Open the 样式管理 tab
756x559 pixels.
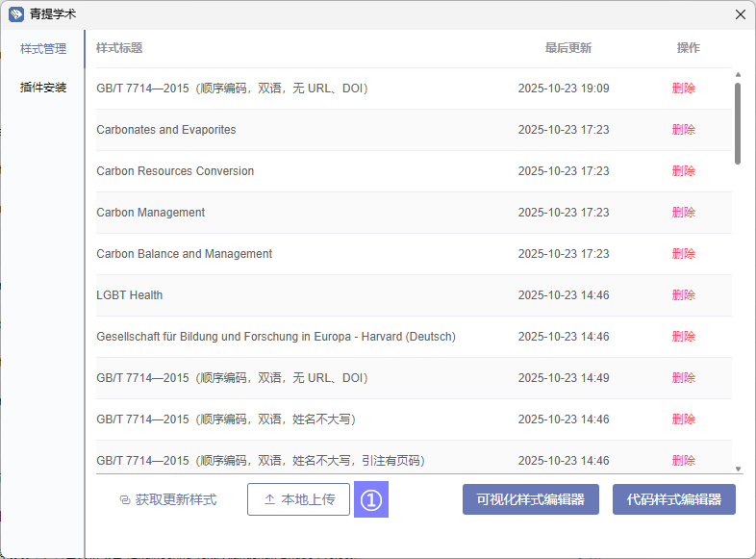click(43, 49)
